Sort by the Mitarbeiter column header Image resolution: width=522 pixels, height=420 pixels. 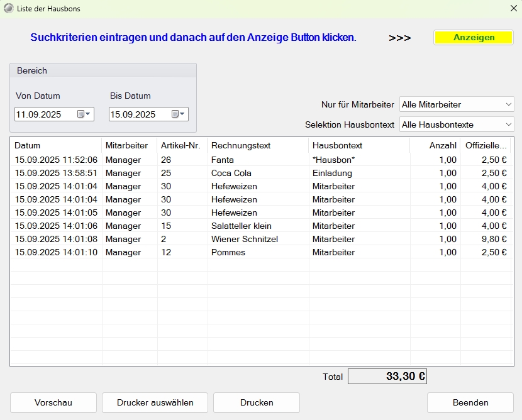coord(130,145)
